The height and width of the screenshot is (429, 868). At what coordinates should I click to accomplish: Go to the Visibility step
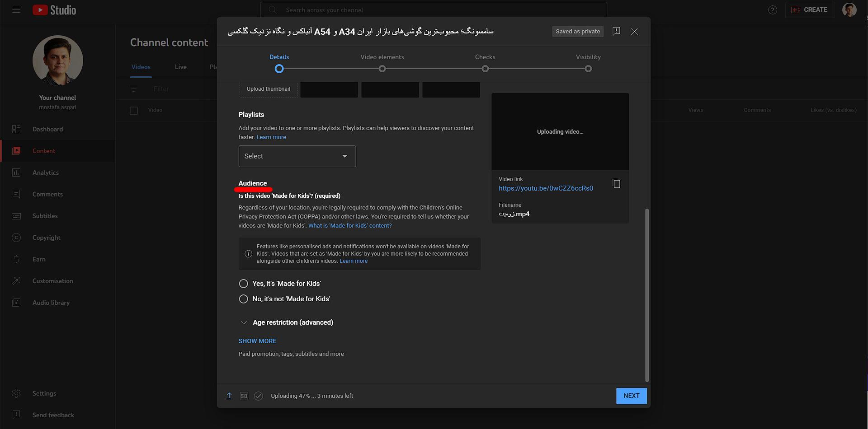[588, 63]
